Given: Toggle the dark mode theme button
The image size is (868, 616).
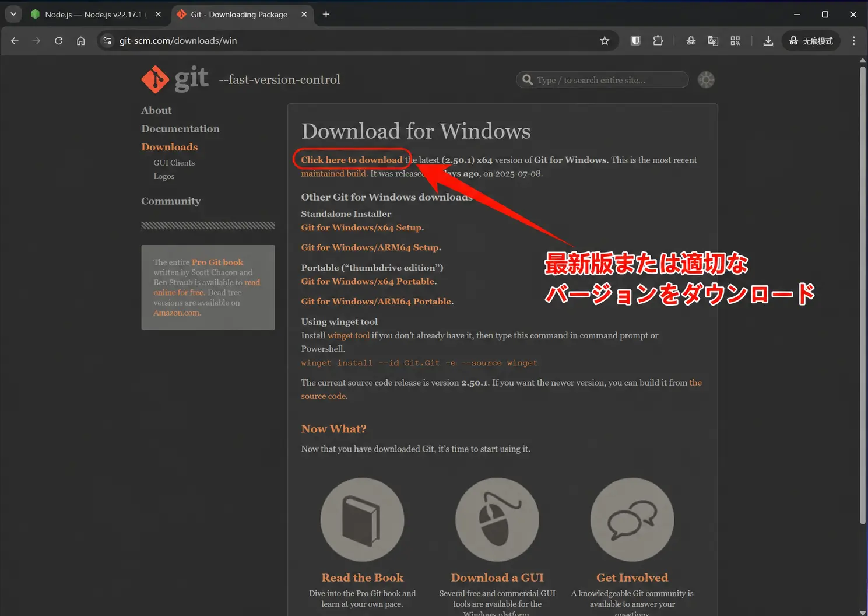Looking at the screenshot, I should [706, 80].
